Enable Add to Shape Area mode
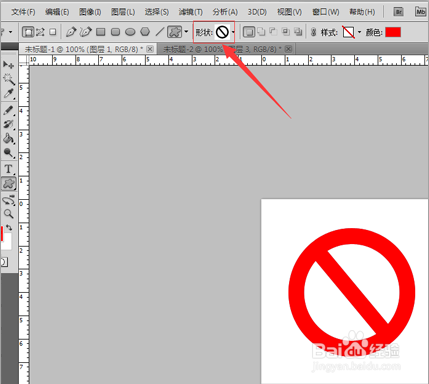 tap(261, 32)
